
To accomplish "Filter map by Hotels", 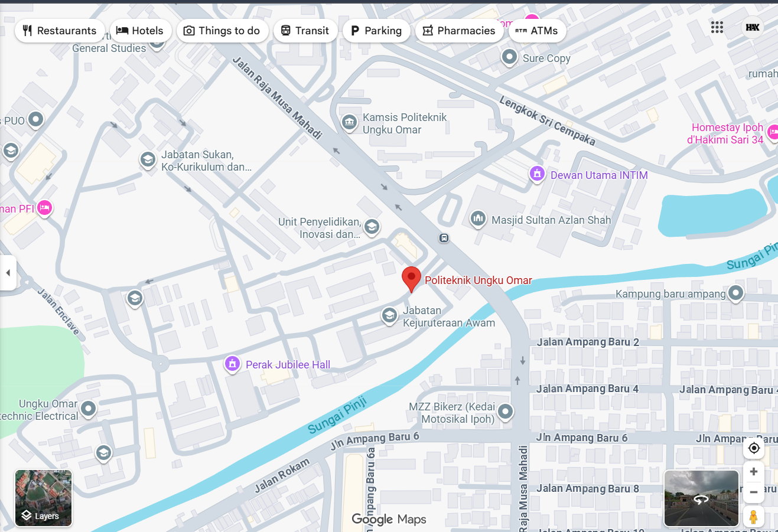I will (140, 31).
